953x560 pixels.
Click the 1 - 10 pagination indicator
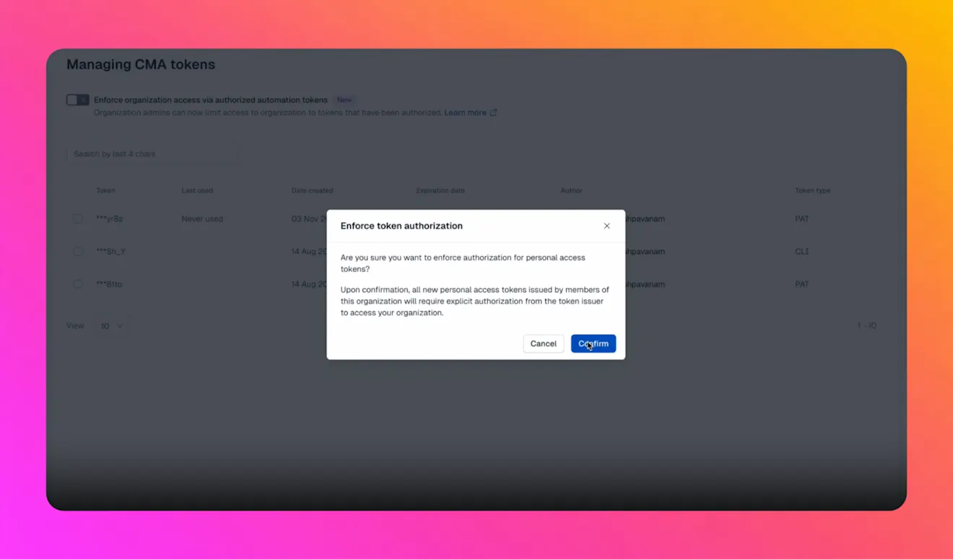pyautogui.click(x=866, y=326)
